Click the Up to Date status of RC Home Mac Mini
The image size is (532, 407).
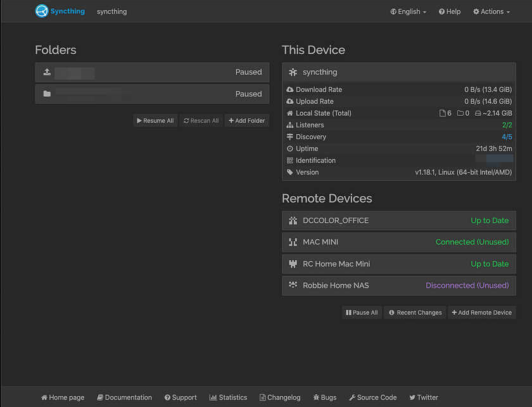(x=490, y=264)
